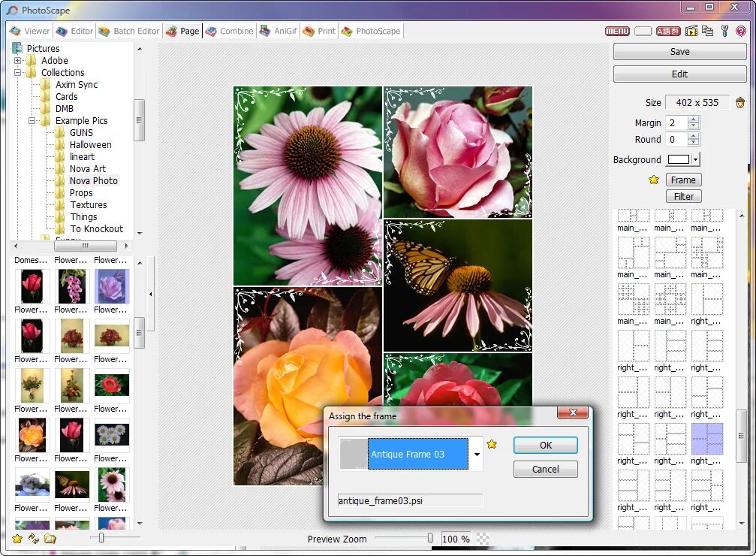This screenshot has height=556, width=756.
Task: Collapse the Collections folder tree node
Action: [18, 72]
